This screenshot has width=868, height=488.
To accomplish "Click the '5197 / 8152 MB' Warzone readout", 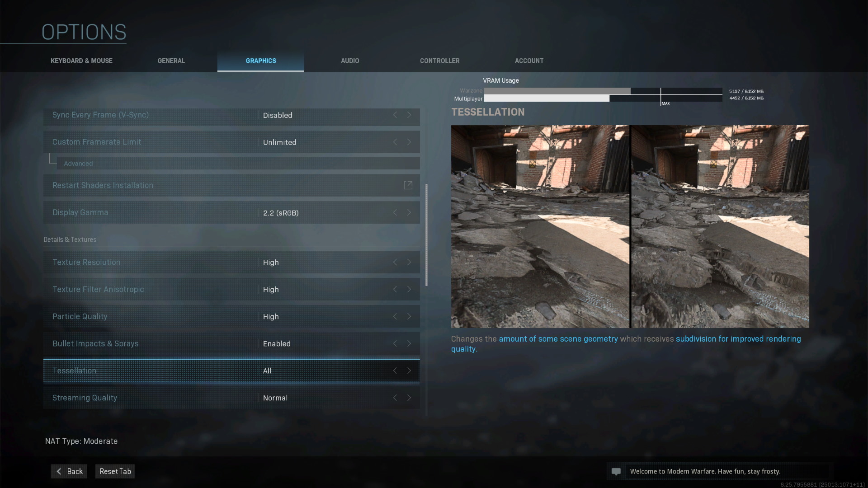I will [x=746, y=91].
